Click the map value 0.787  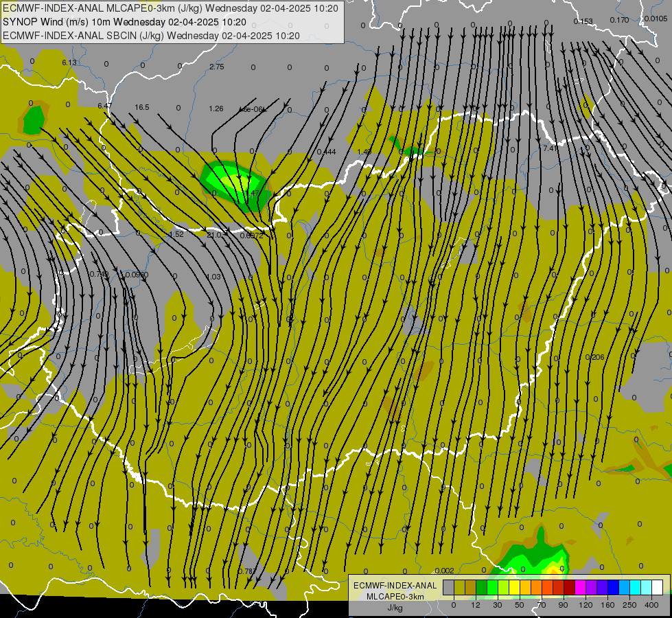click(x=247, y=571)
